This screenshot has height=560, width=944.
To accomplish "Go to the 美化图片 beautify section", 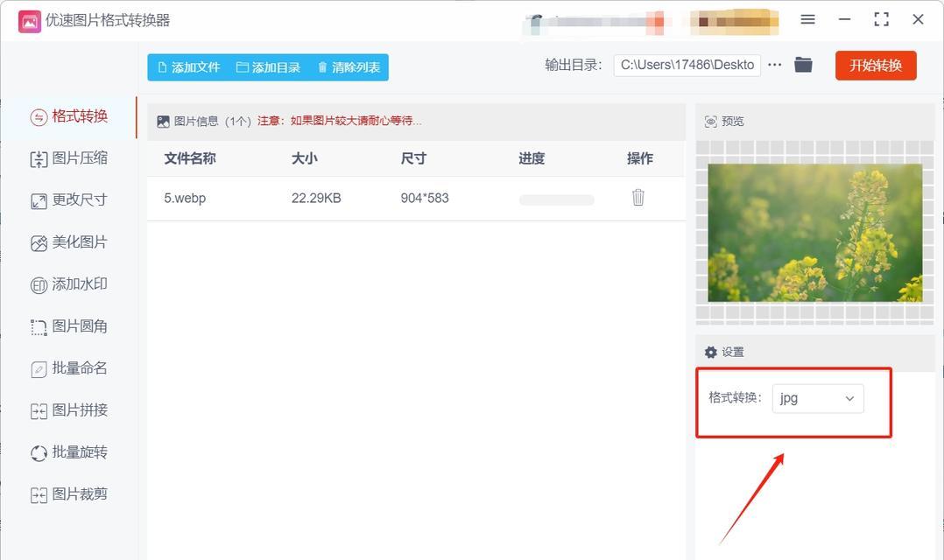I will pyautogui.click(x=69, y=242).
